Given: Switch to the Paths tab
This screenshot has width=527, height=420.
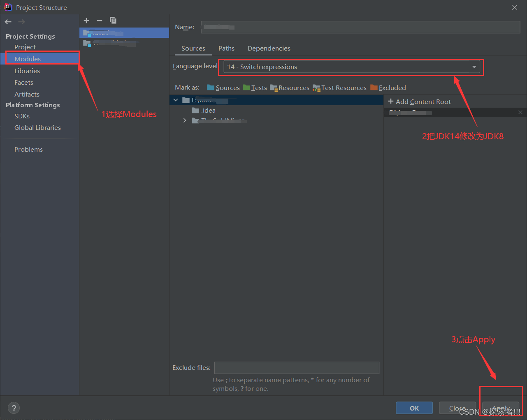Looking at the screenshot, I should (x=226, y=48).
